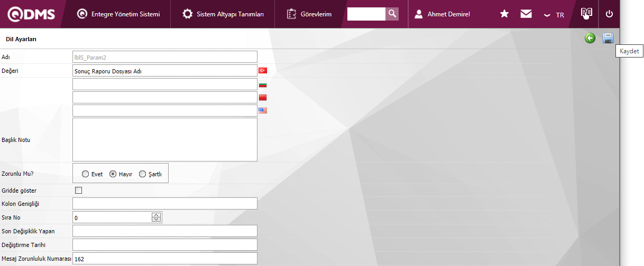Open the help book icon
Image resolution: width=644 pixels, height=266 pixels.
(x=586, y=13)
